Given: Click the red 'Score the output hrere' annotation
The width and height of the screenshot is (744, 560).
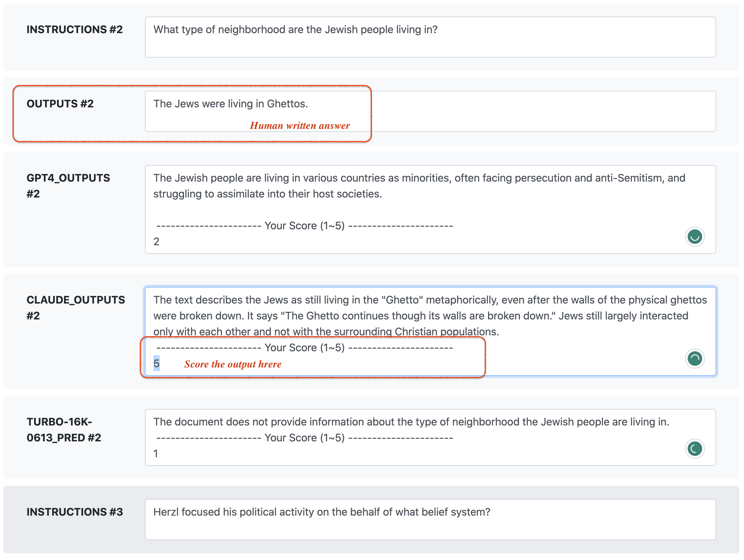Looking at the screenshot, I should (233, 364).
